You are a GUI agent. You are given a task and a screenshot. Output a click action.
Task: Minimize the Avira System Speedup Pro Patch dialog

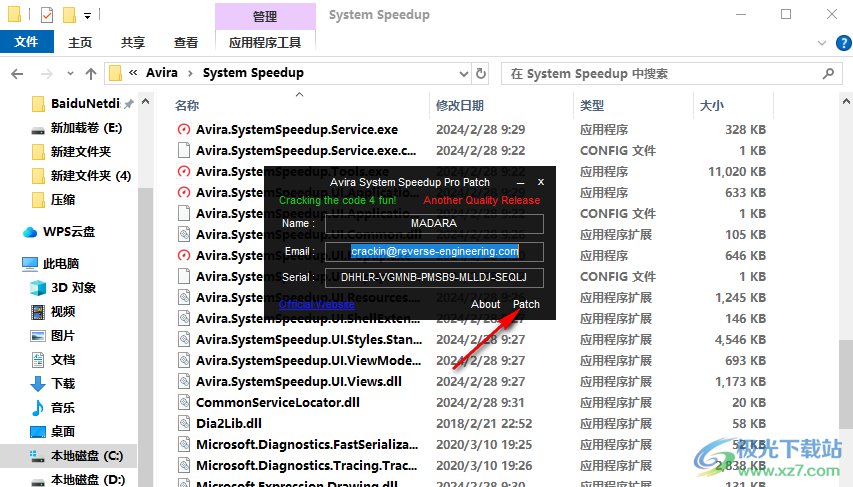click(x=521, y=183)
